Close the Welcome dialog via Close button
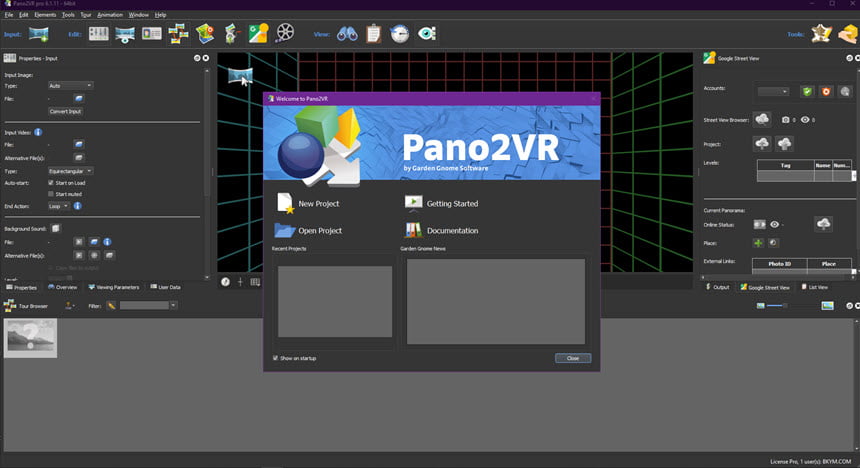 573,358
